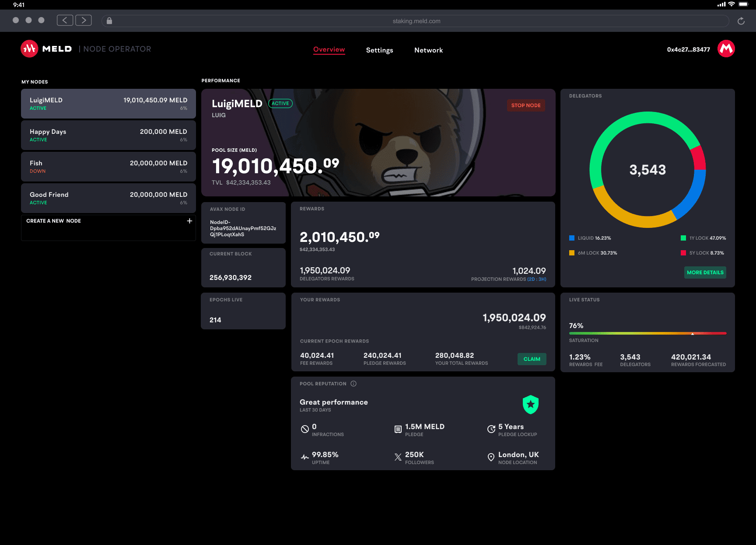Open the Network tab
The height and width of the screenshot is (545, 756).
[x=428, y=50]
